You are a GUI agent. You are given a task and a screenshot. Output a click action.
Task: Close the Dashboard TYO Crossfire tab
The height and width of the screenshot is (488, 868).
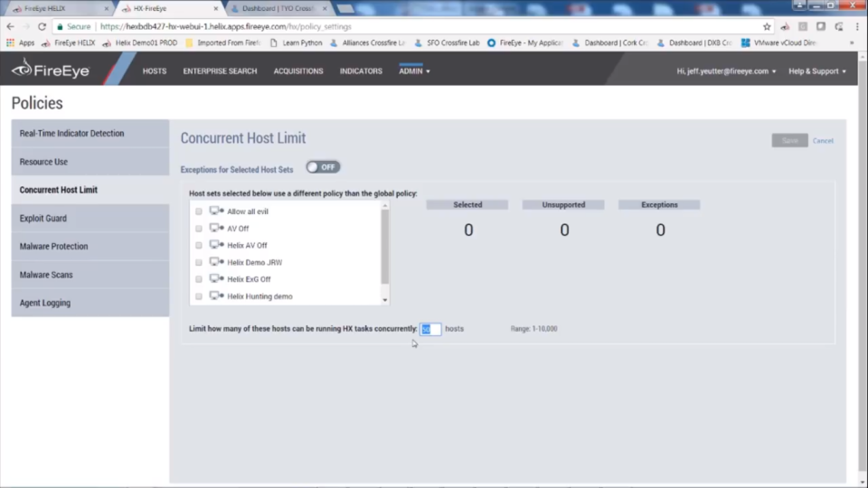[325, 9]
